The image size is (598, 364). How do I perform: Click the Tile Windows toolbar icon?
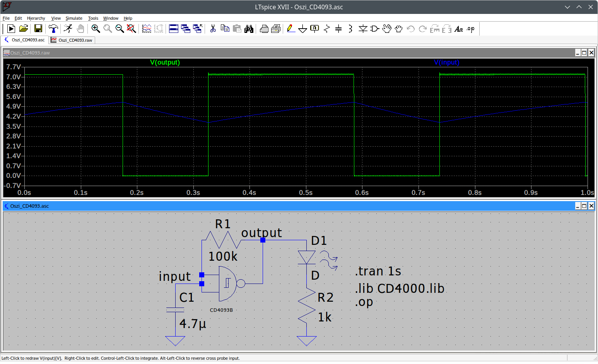coord(174,29)
